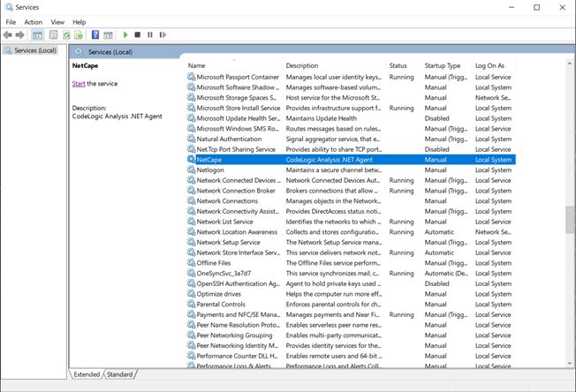
Task: Click the gear icon beside Optimize drives
Action: pyautogui.click(x=191, y=294)
